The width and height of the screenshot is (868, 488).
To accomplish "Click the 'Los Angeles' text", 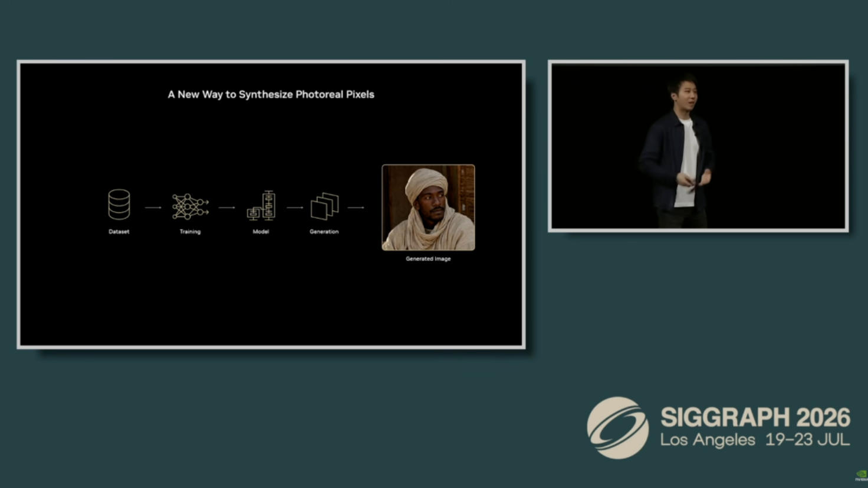I will [708, 440].
